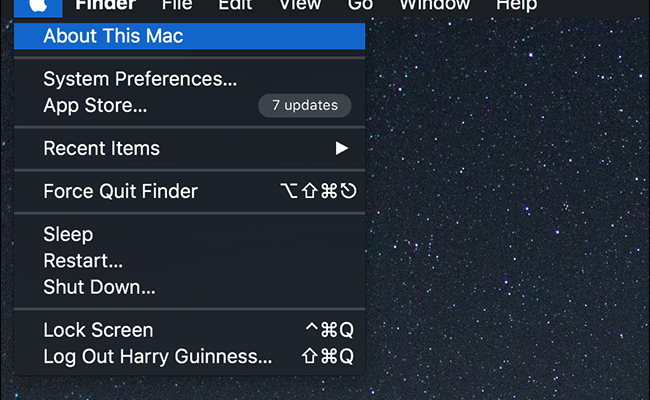The width and height of the screenshot is (650, 400).
Task: Open the View menu
Action: point(300,5)
